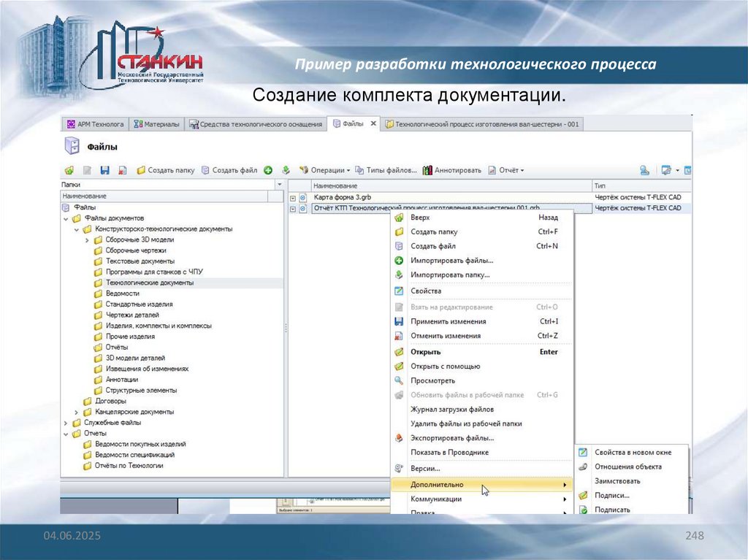
Task: Click the green Up arrow toolbar icon
Action: tap(69, 170)
